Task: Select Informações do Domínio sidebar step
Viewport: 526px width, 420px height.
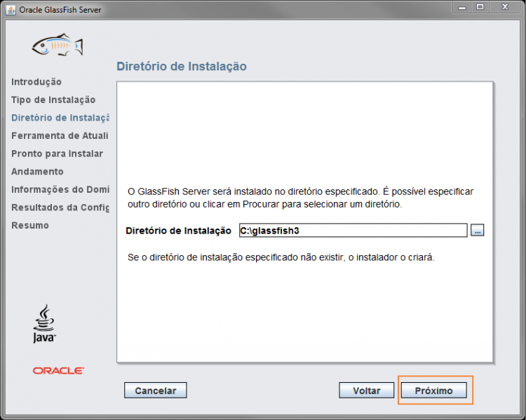Action: pyautogui.click(x=60, y=189)
